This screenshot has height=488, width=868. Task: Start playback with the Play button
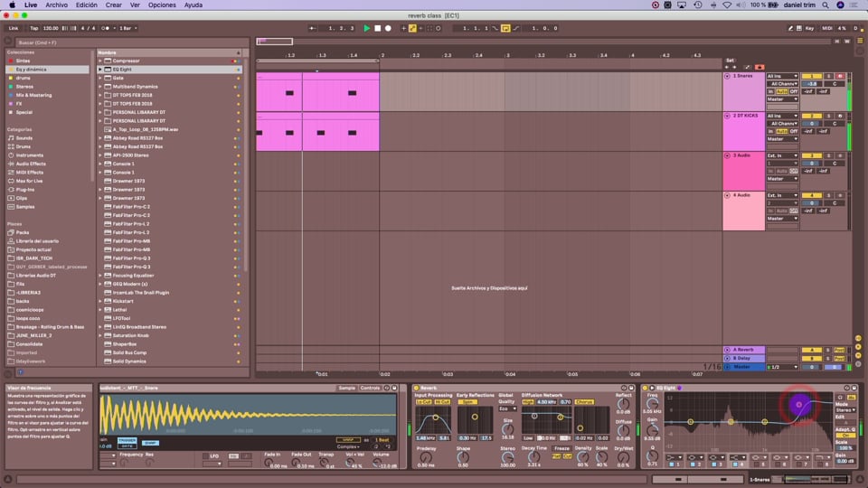click(366, 28)
